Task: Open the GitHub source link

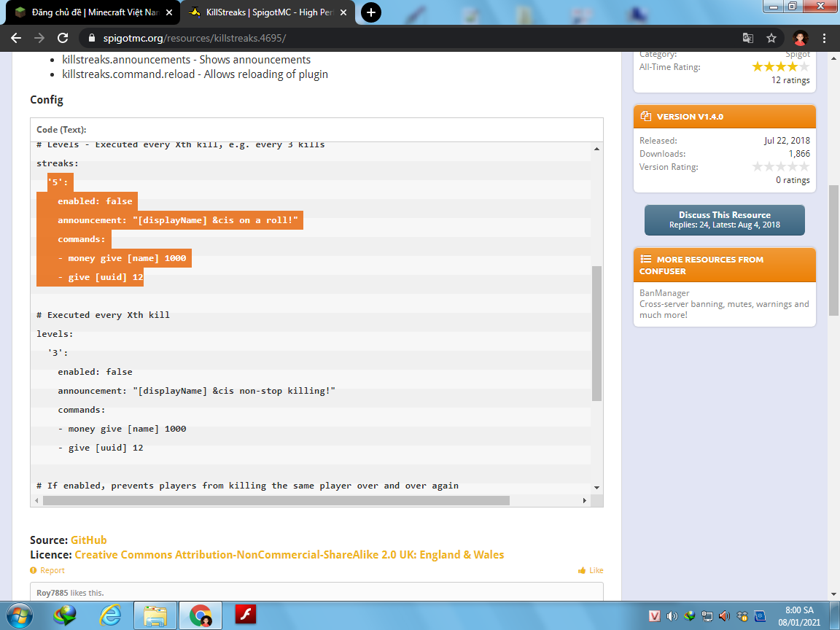Action: [x=88, y=540]
